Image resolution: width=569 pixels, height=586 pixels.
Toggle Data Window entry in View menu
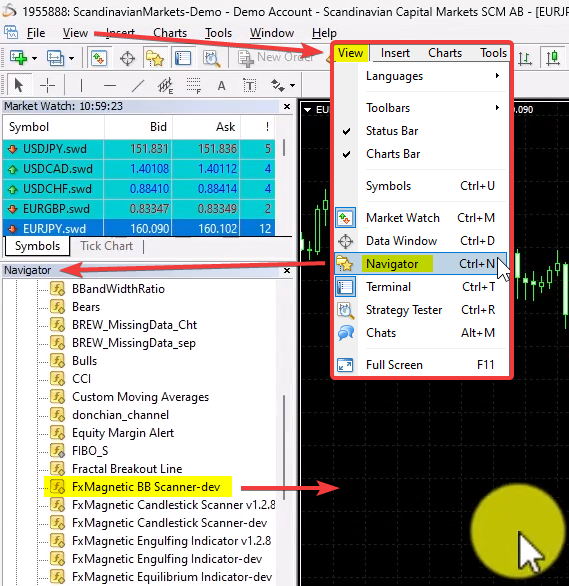(x=421, y=241)
